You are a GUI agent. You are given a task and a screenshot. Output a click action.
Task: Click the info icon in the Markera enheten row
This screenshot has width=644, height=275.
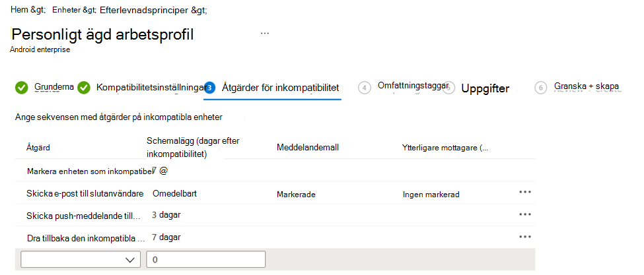pyautogui.click(x=163, y=171)
